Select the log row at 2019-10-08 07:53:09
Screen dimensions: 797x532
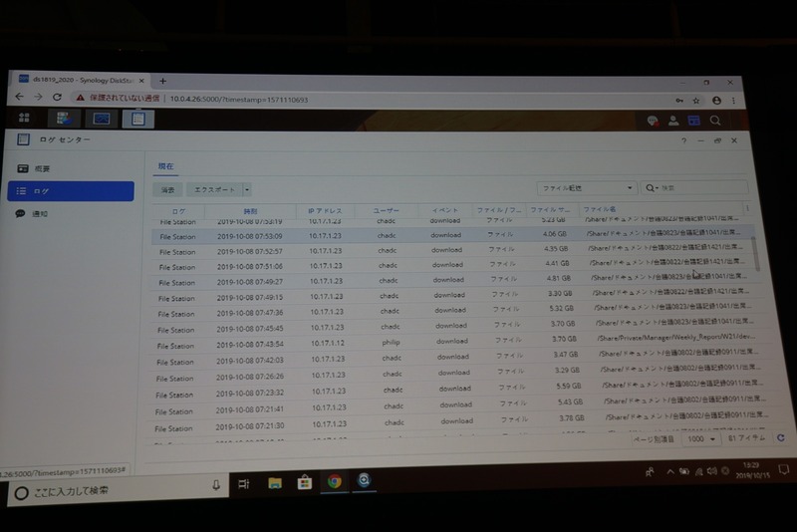point(451,235)
